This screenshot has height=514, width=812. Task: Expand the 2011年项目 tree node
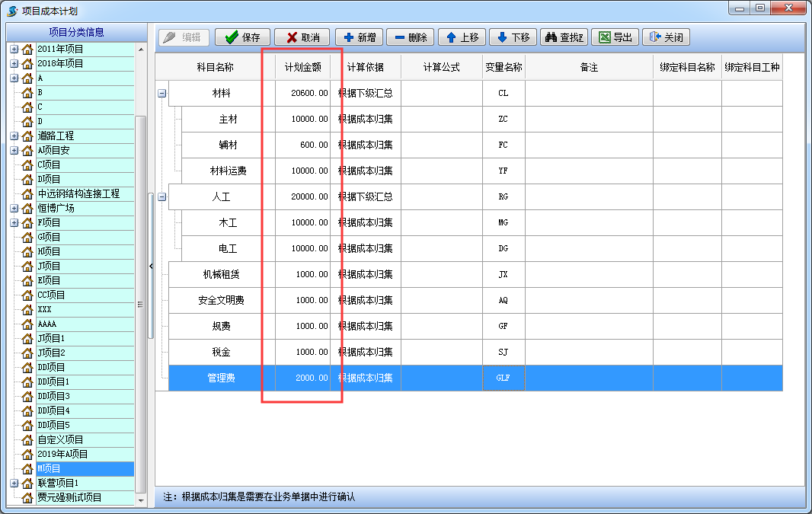pyautogui.click(x=14, y=49)
